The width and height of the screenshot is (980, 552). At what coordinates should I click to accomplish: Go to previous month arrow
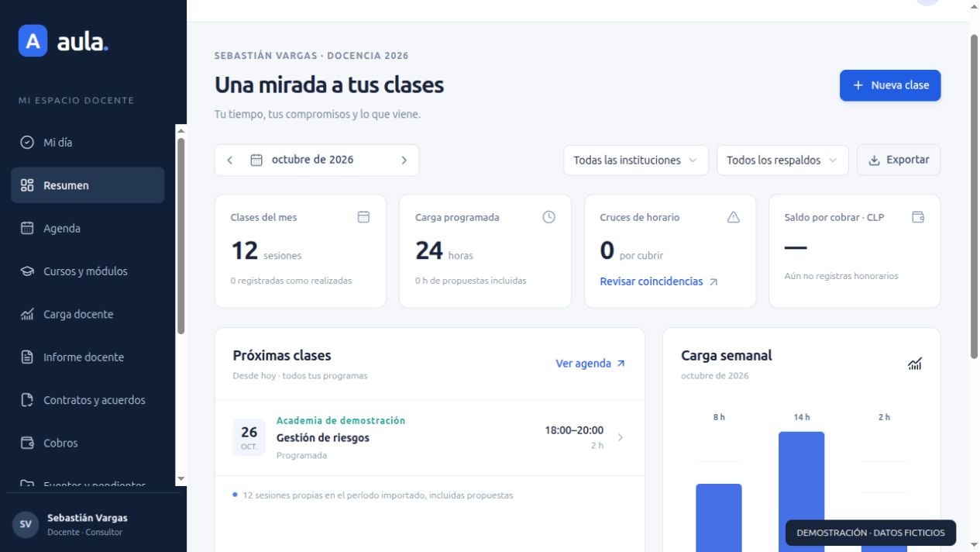(229, 160)
